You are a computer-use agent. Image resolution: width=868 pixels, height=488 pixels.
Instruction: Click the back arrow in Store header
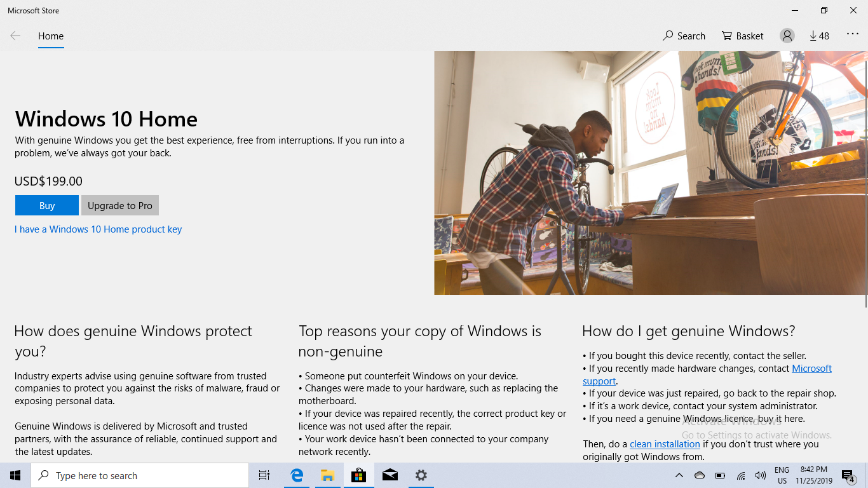(x=15, y=36)
